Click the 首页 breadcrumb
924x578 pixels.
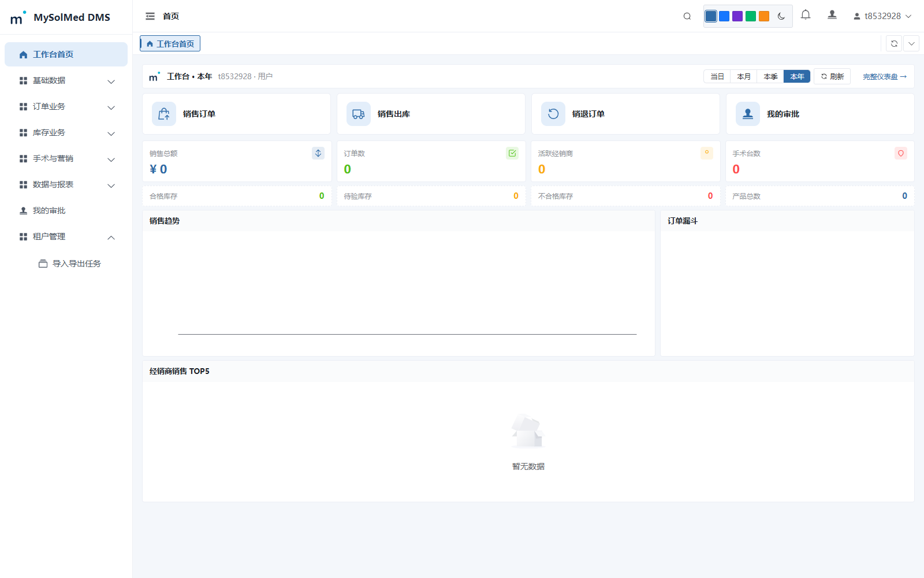click(x=171, y=16)
